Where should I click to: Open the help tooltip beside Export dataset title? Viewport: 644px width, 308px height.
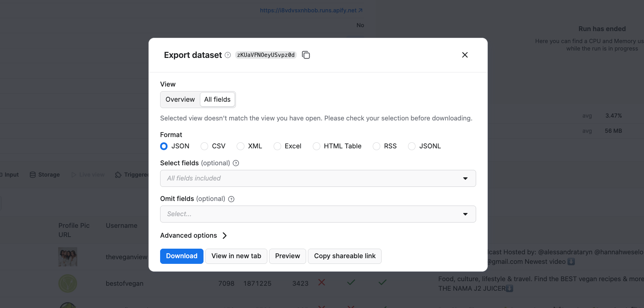(x=228, y=55)
